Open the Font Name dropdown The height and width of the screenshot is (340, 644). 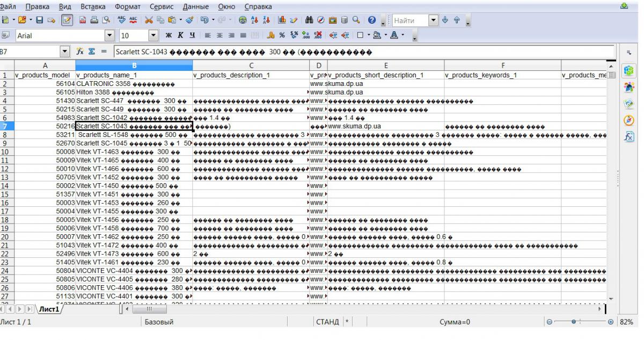(x=111, y=36)
